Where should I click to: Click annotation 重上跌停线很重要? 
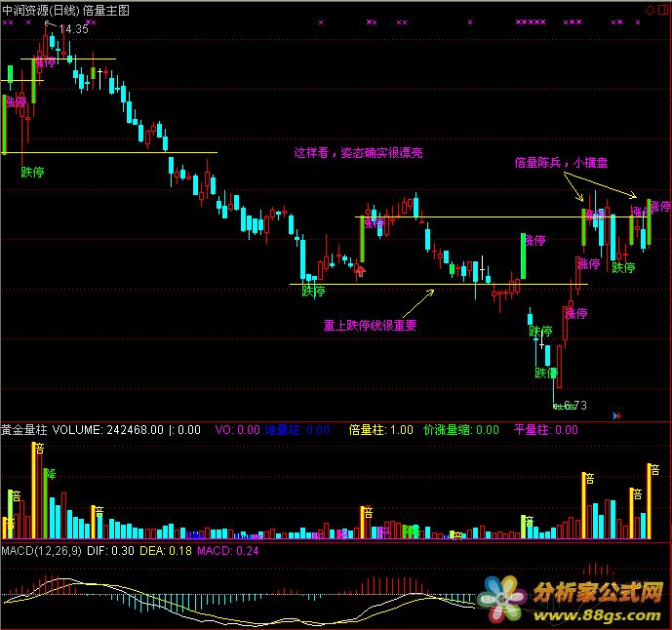click(x=370, y=326)
